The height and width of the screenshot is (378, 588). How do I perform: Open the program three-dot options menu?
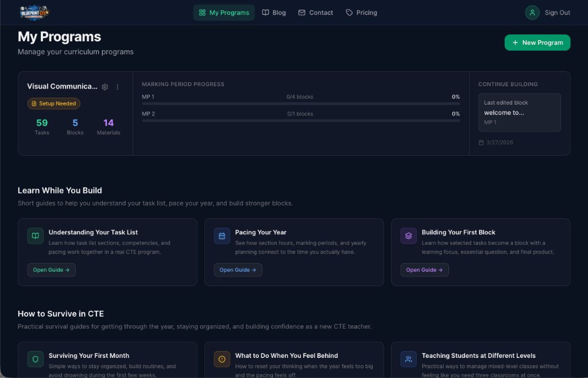(x=117, y=87)
